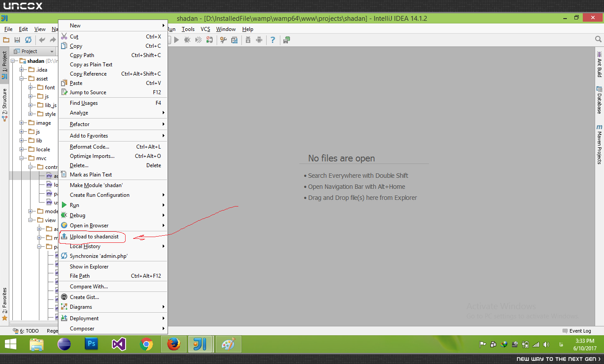
Task: Choose Find Usages in context menu
Action: 113,103
